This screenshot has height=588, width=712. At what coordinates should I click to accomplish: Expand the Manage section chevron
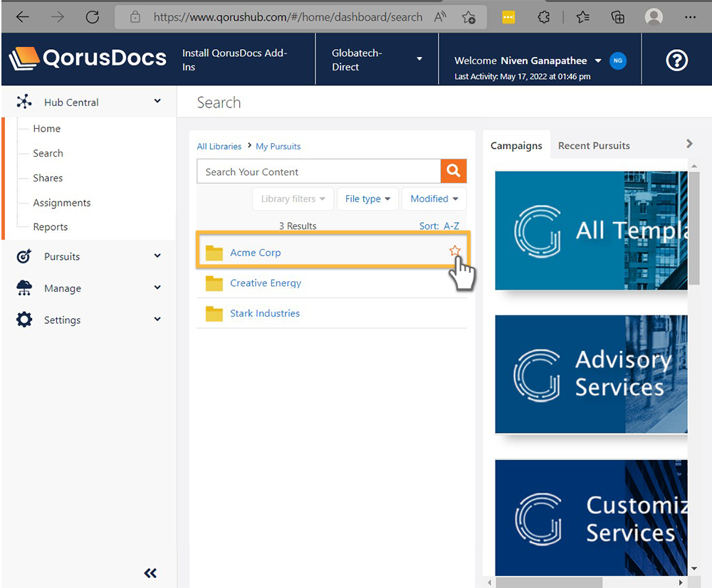[157, 287]
